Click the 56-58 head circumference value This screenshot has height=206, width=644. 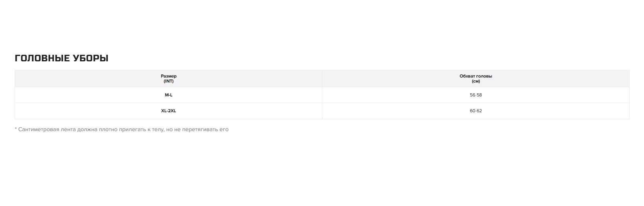476,95
